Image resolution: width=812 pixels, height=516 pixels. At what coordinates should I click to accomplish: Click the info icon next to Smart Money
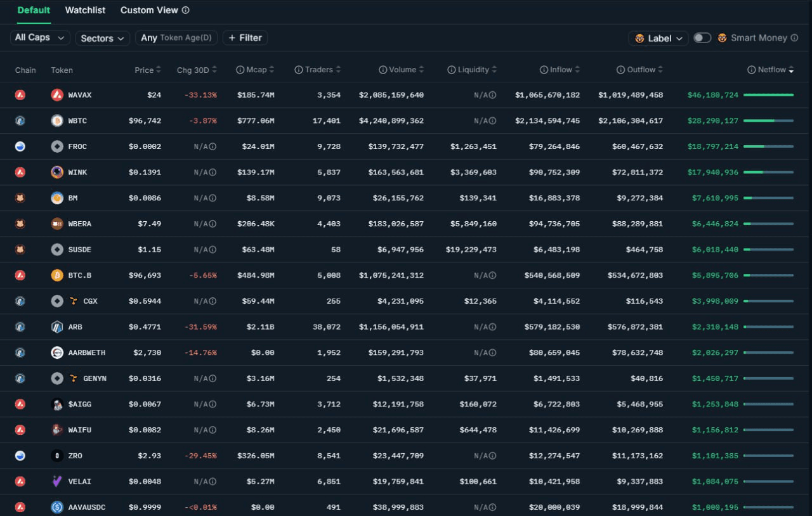794,38
